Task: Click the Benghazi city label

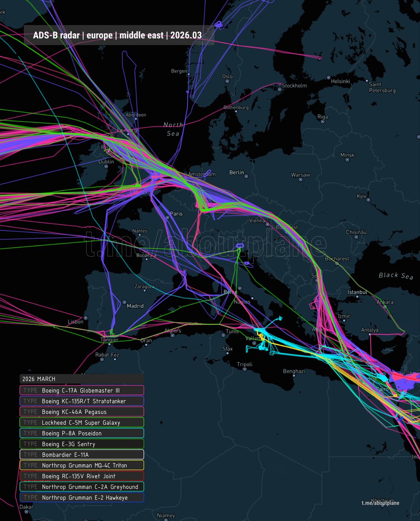Action: [294, 371]
